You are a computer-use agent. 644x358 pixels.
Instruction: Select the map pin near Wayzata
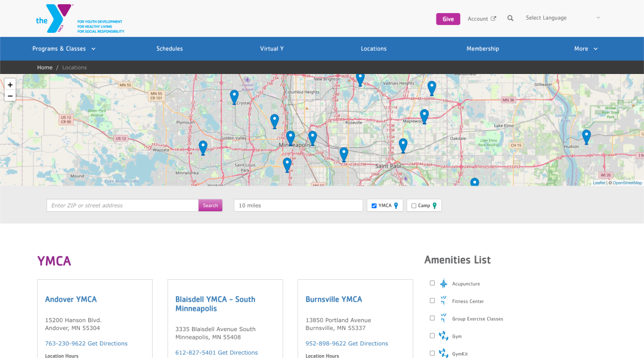203,147
